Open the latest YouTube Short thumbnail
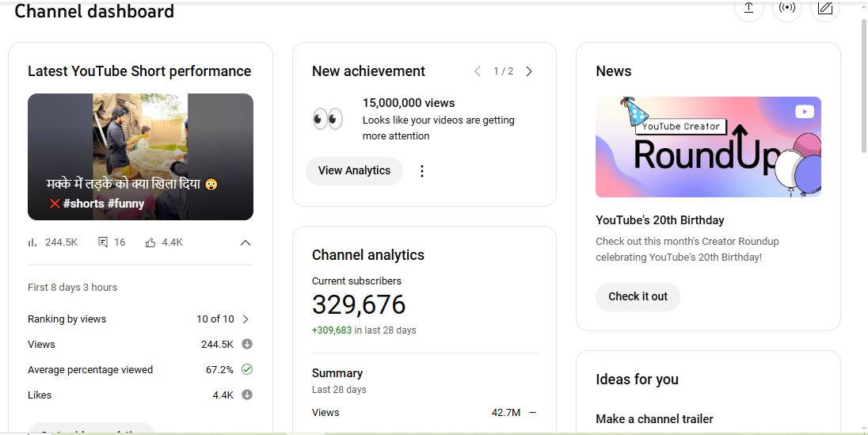 pos(140,156)
